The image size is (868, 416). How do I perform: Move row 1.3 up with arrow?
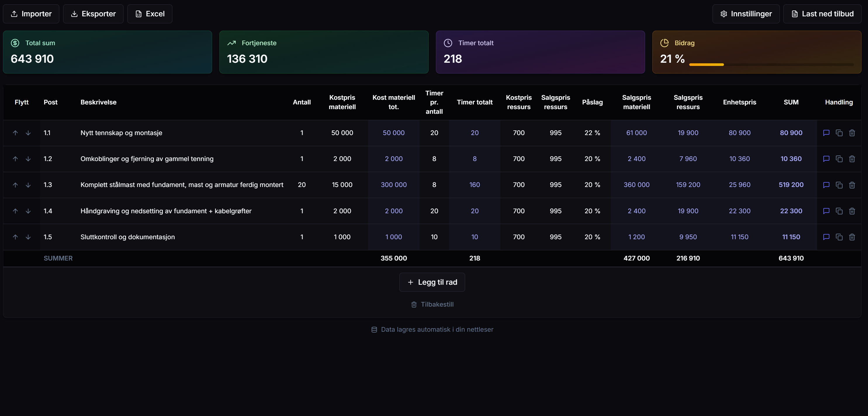(x=15, y=185)
